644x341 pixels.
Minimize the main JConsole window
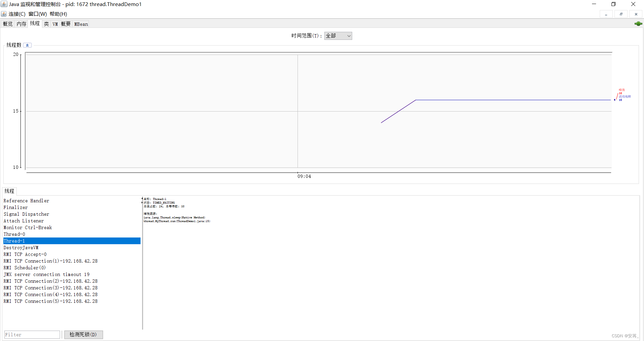594,4
